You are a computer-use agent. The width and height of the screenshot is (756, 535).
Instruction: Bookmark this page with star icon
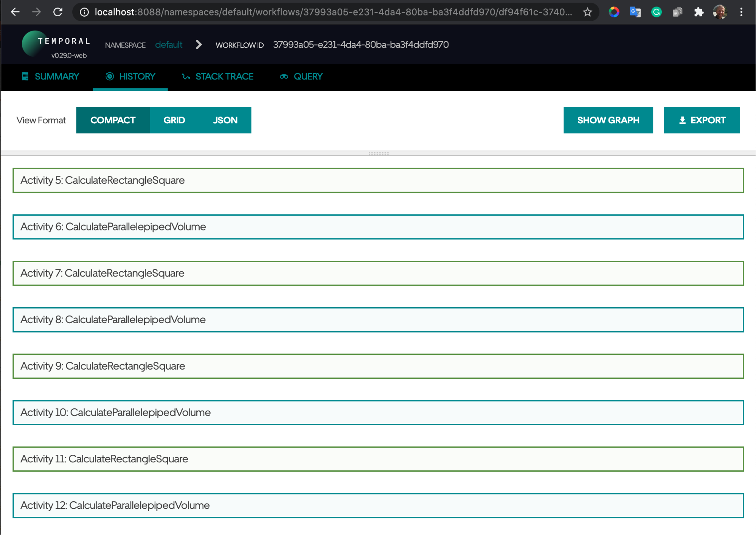587,12
